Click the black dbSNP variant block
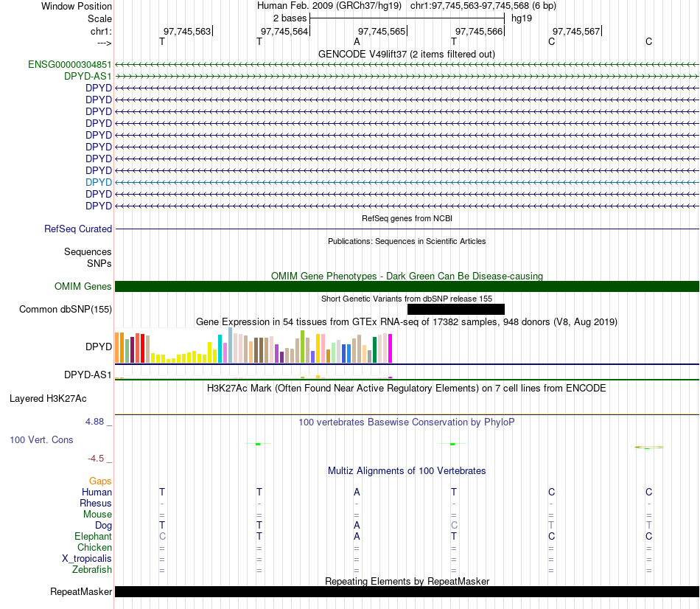 click(456, 309)
